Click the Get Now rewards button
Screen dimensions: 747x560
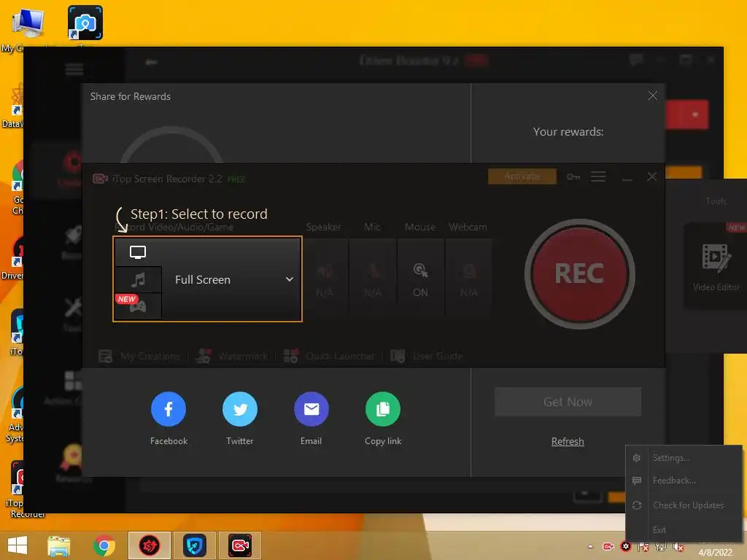point(568,402)
